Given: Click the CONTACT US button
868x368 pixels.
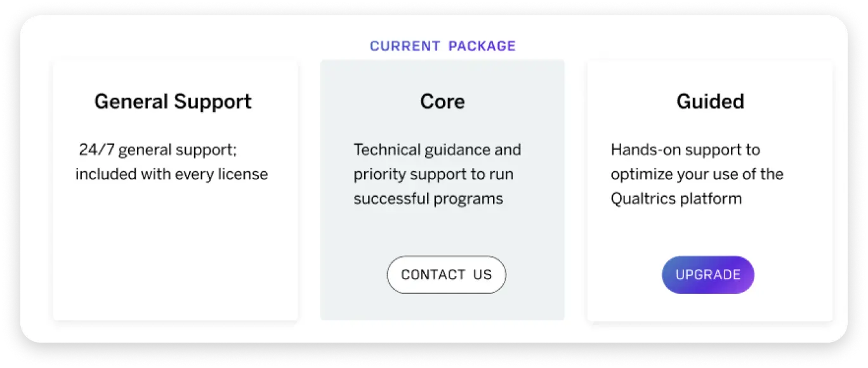Looking at the screenshot, I should click(446, 274).
